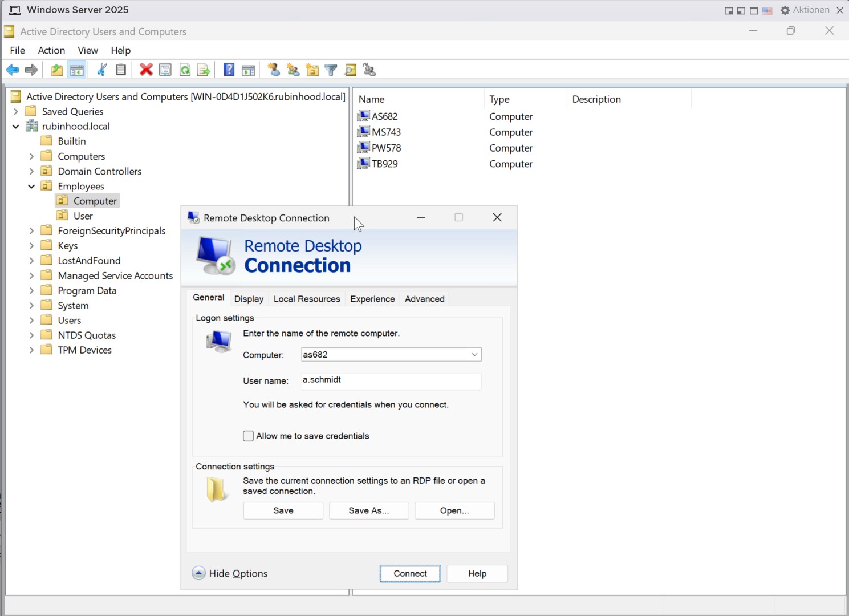Click the Description column header
Viewport: 849px width, 616px height.
click(x=629, y=99)
